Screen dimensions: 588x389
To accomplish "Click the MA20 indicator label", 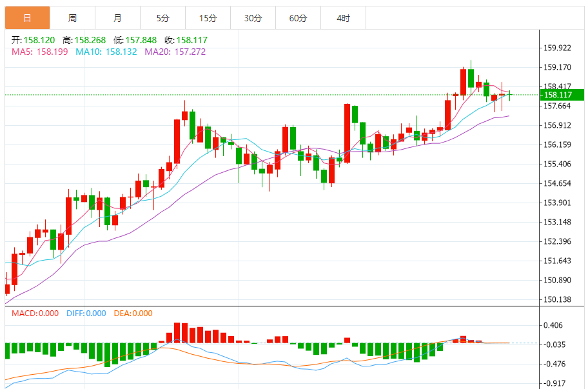I will [x=175, y=52].
